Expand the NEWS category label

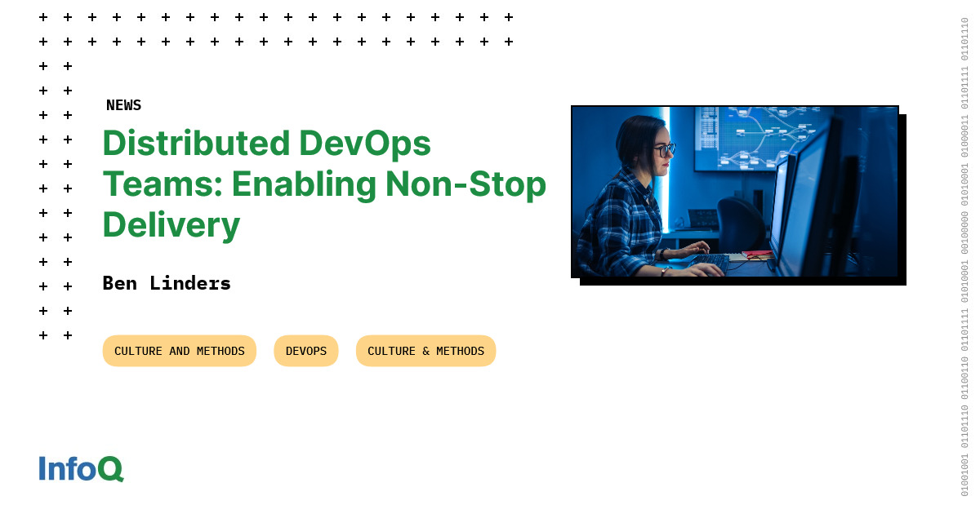click(123, 104)
